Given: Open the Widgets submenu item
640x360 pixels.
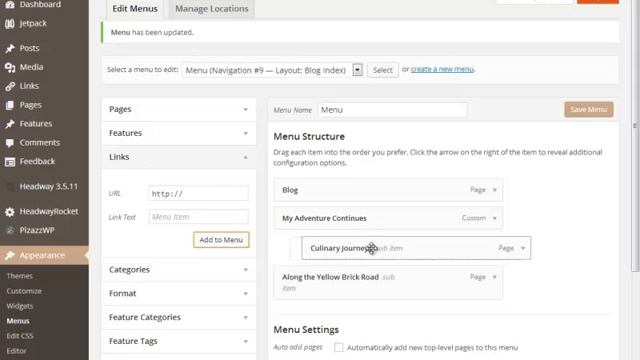Looking at the screenshot, I should point(20,306).
